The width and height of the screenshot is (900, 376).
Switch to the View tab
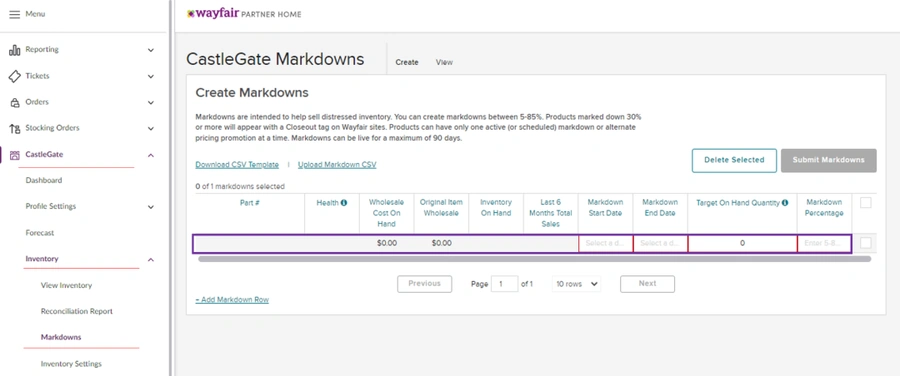click(x=444, y=62)
